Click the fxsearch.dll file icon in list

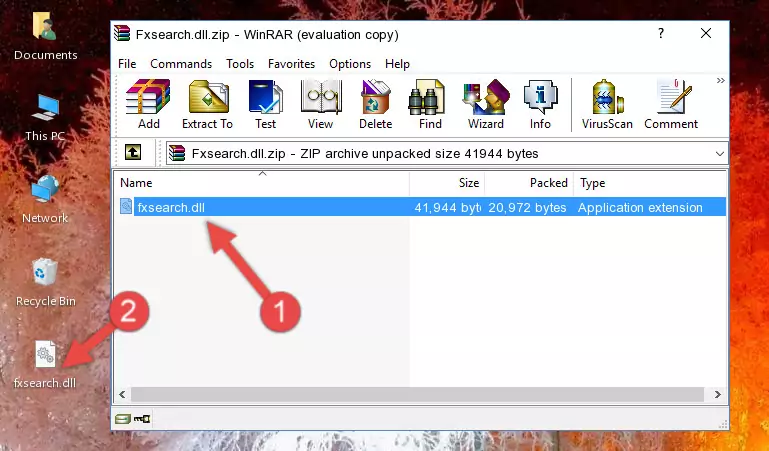tap(126, 206)
